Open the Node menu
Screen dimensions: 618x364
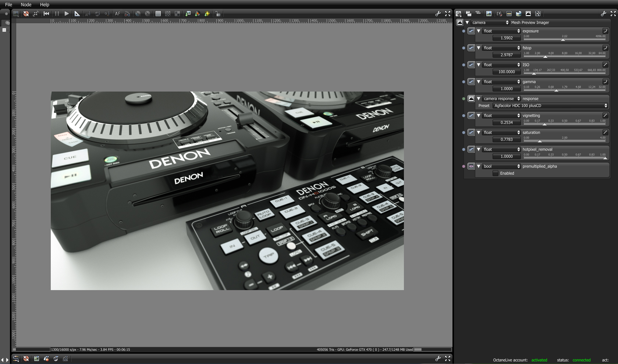[x=26, y=5]
